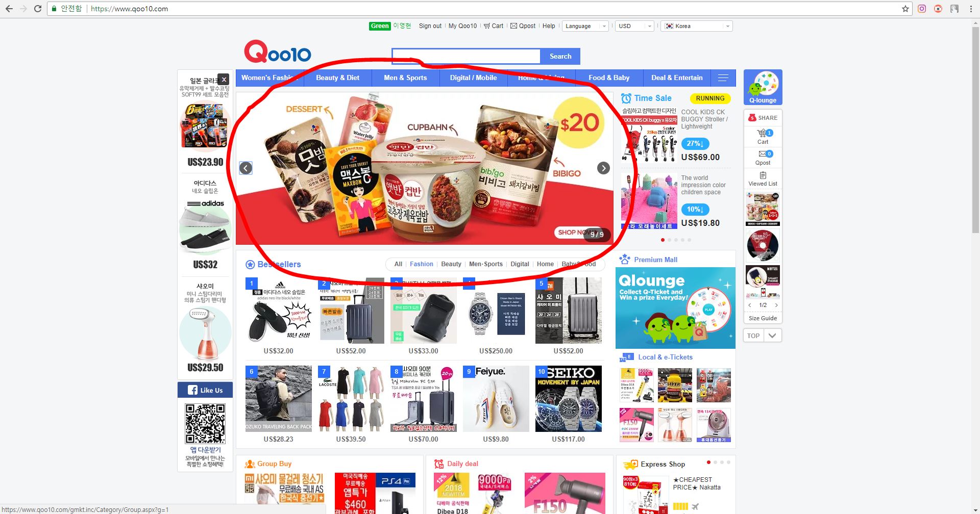The image size is (980, 514).
Task: Click the search input field
Action: [x=466, y=57]
